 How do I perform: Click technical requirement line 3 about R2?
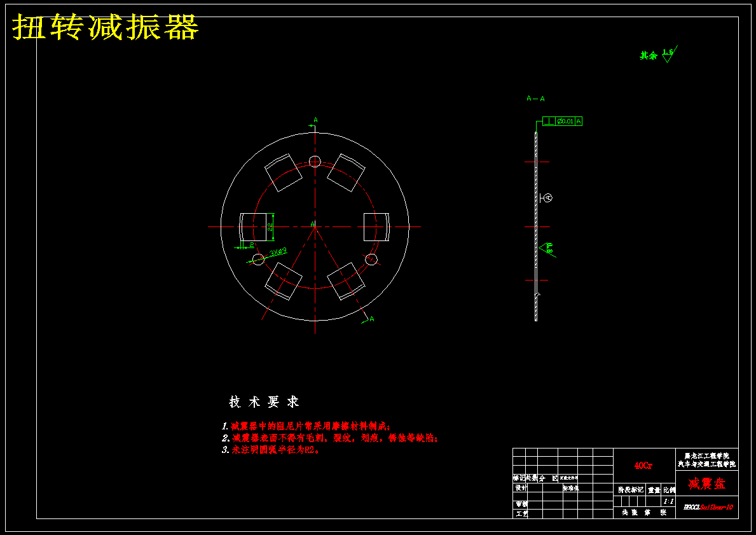tap(270, 450)
